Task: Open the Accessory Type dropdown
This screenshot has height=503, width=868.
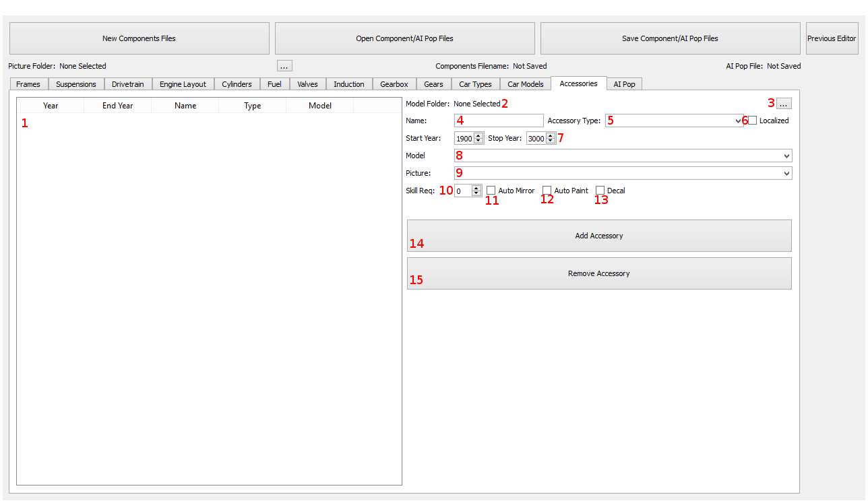Action: [674, 121]
